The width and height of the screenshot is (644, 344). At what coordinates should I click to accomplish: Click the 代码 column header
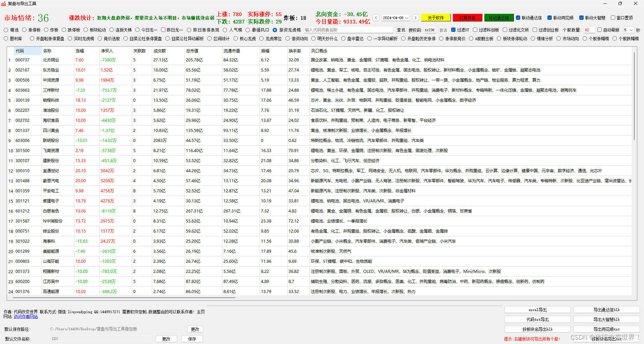28,51
